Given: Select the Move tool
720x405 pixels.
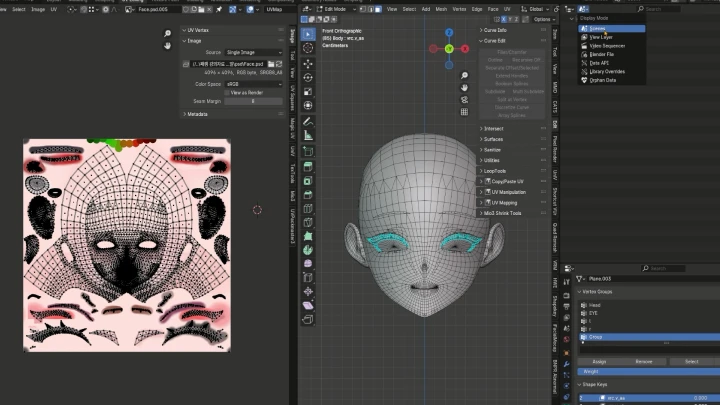Looking at the screenshot, I should tap(308, 64).
